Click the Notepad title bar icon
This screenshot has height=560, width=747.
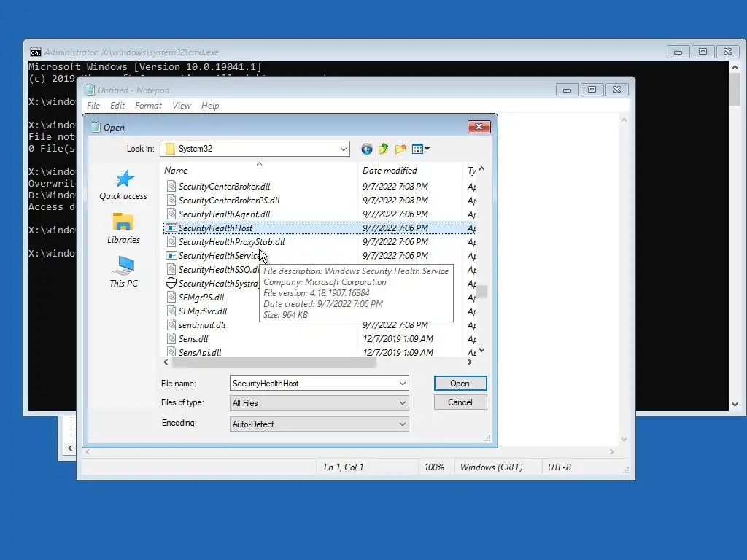click(90, 90)
